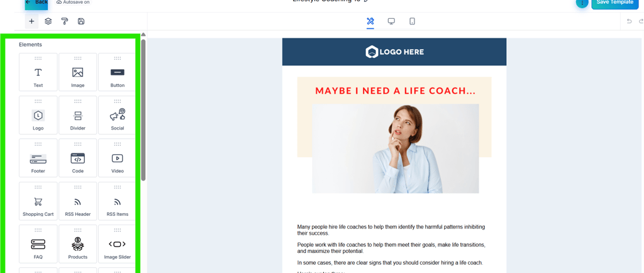This screenshot has width=644, height=273.
Task: Select the Video element
Action: pyautogui.click(x=117, y=158)
